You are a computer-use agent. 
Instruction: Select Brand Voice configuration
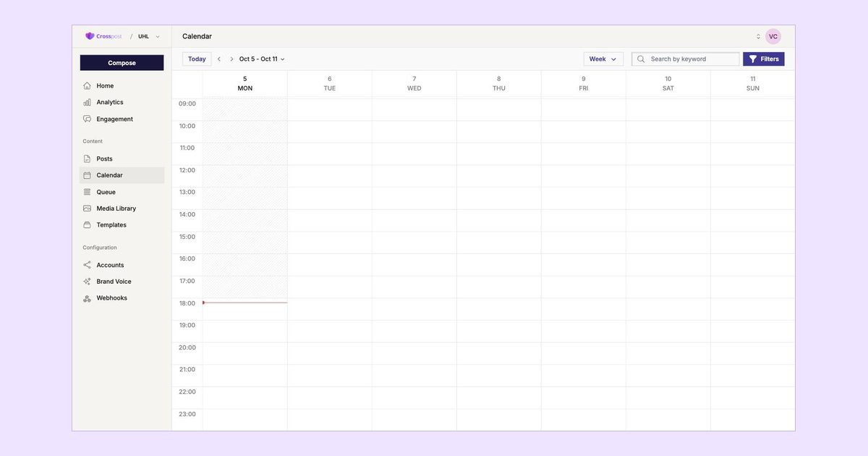(122, 282)
